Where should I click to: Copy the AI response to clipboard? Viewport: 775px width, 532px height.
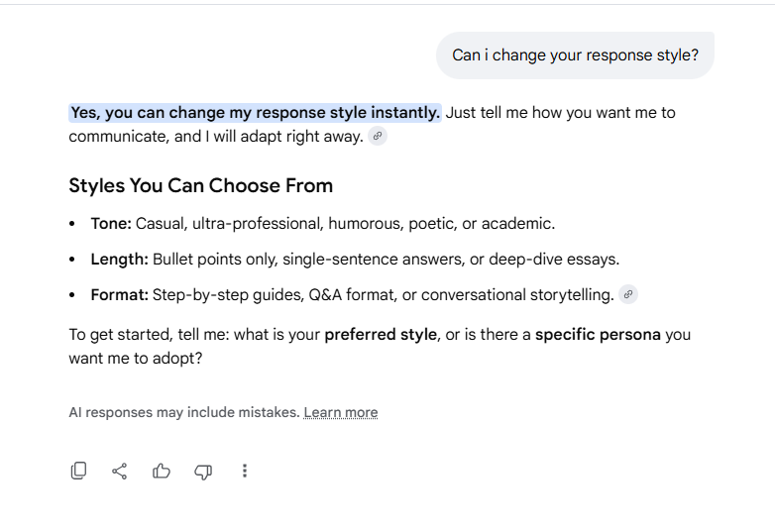[78, 471]
